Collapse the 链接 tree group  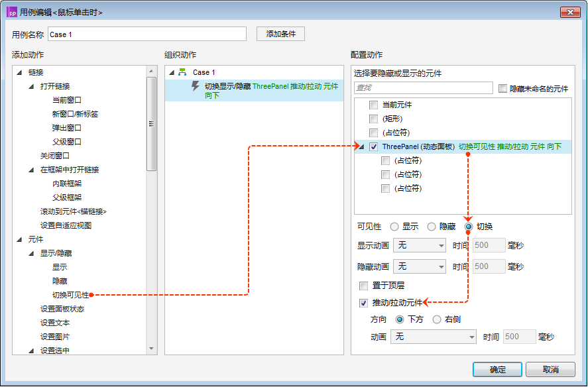(19, 72)
